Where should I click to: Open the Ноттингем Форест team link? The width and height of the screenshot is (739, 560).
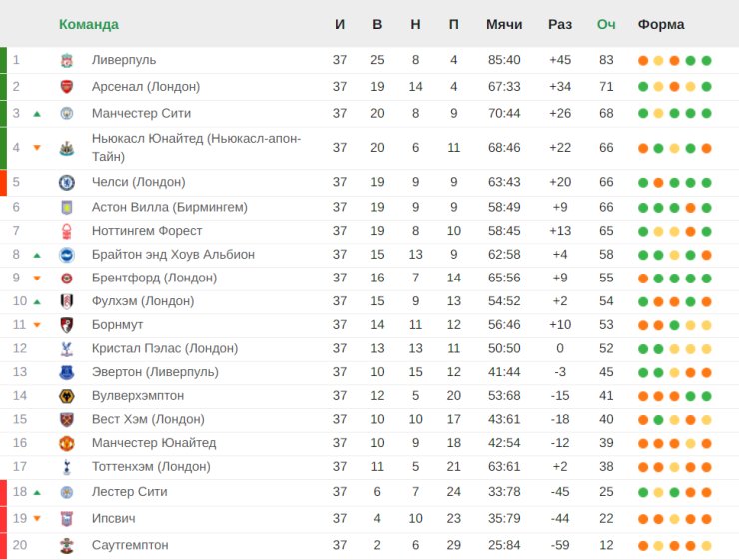146,231
